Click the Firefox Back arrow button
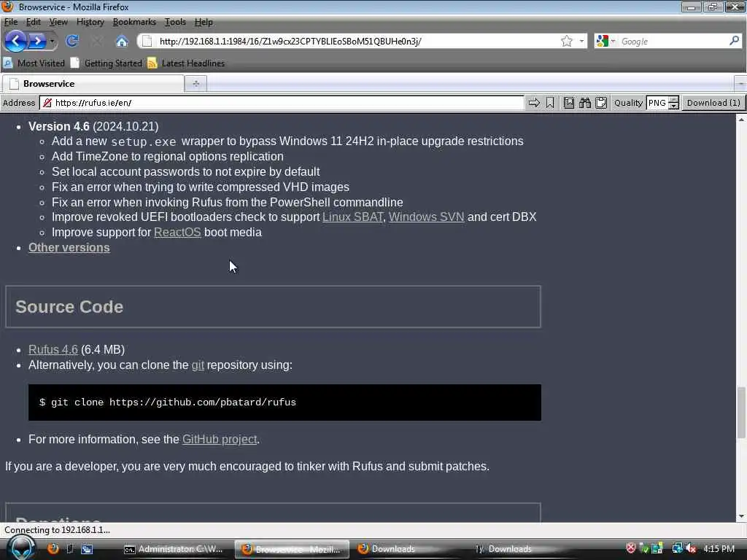747x560 pixels. coord(15,42)
